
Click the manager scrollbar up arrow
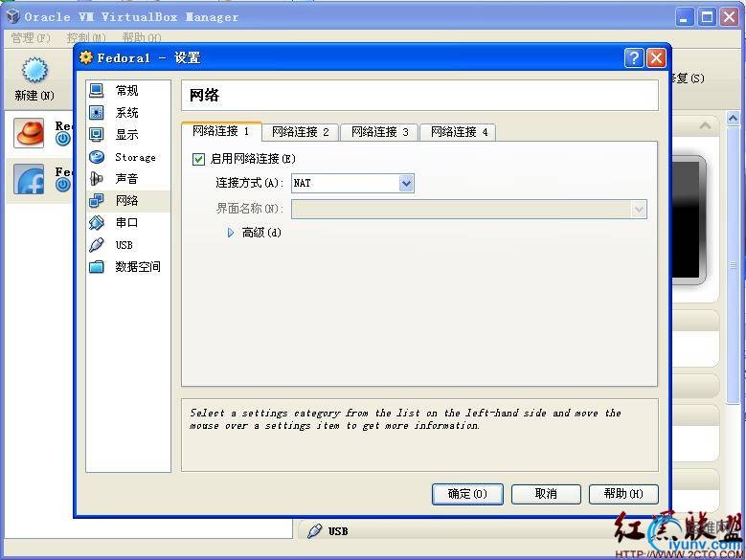733,118
